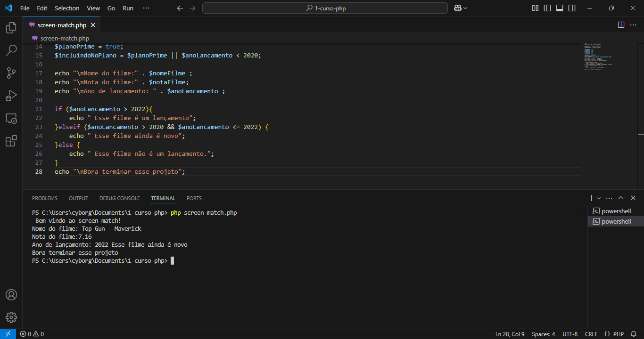Click the 1-curso-php command center search box
This screenshot has height=339, width=644.
click(325, 8)
